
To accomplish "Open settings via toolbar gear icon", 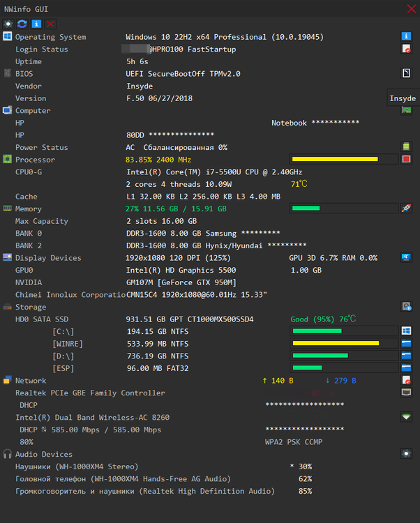I will (8, 24).
